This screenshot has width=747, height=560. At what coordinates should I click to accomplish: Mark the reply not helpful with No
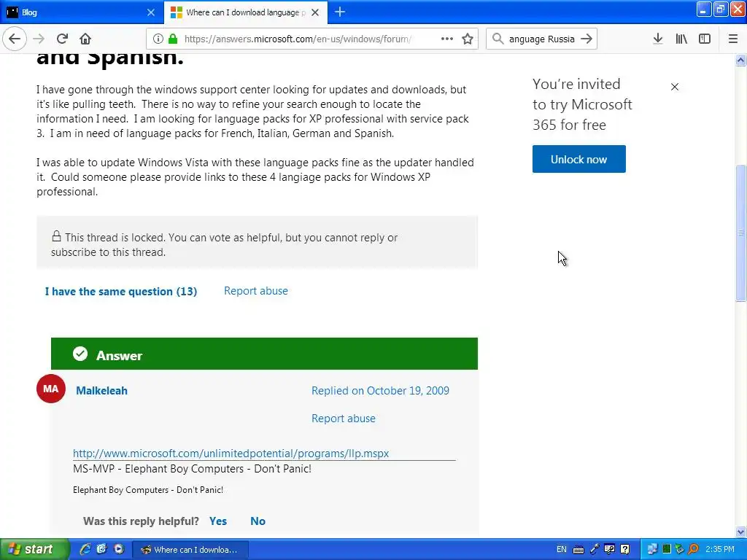pos(258,521)
